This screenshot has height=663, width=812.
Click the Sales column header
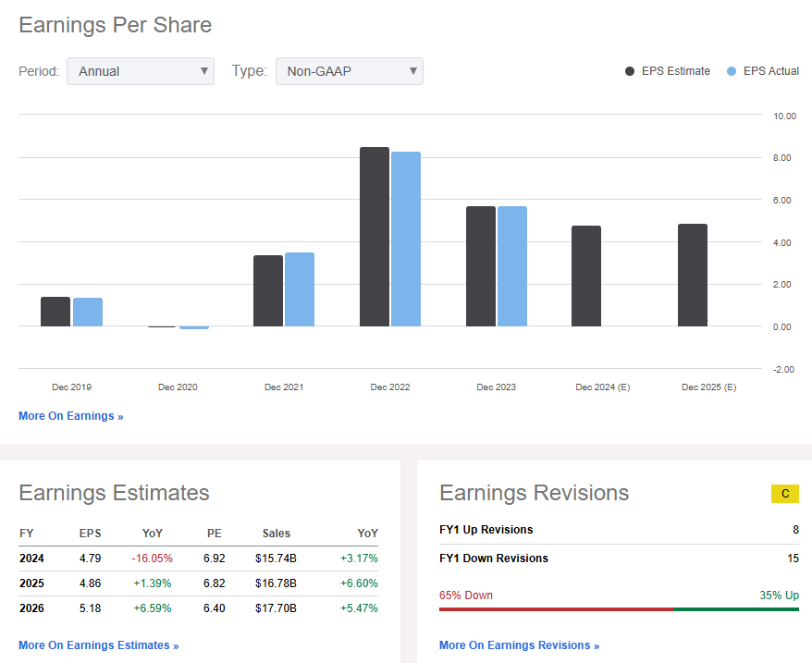pos(276,534)
